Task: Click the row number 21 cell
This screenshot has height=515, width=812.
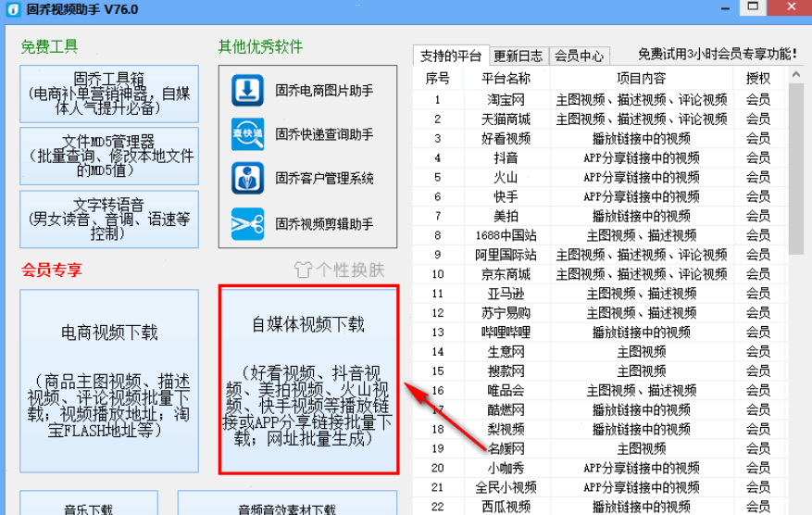Action: 438,487
